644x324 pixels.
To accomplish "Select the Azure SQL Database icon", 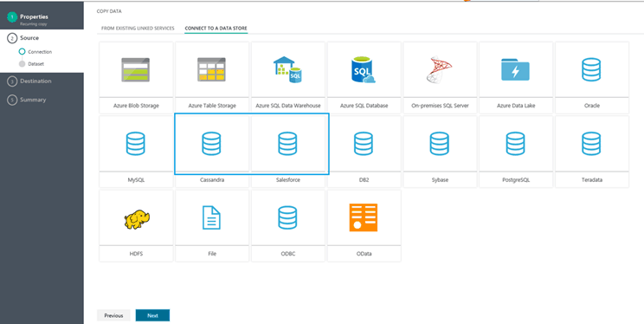I will (364, 70).
